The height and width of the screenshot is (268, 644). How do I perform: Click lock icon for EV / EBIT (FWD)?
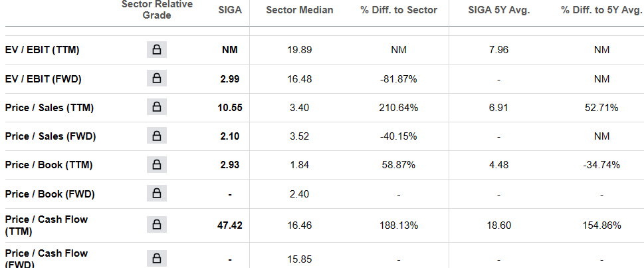(157, 79)
